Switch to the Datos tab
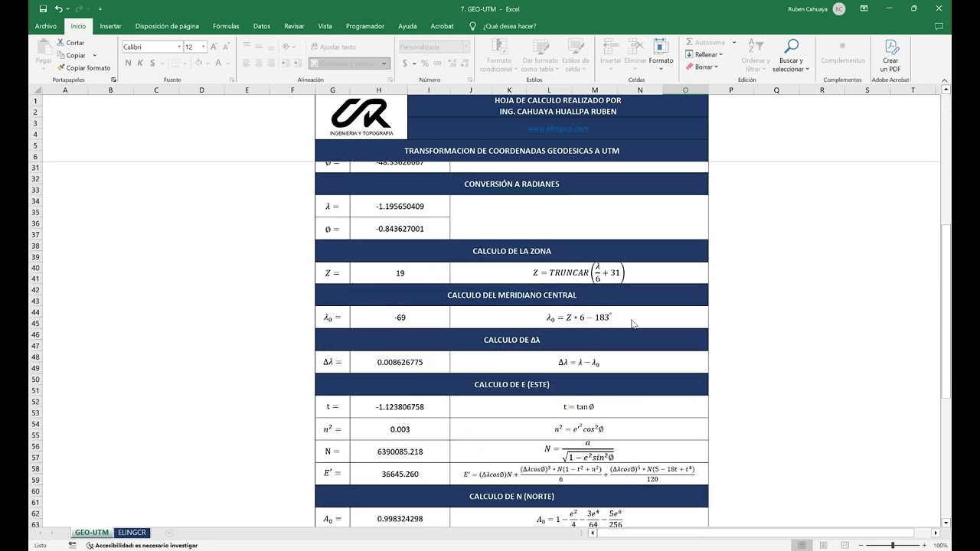The image size is (980, 551). [x=262, y=26]
